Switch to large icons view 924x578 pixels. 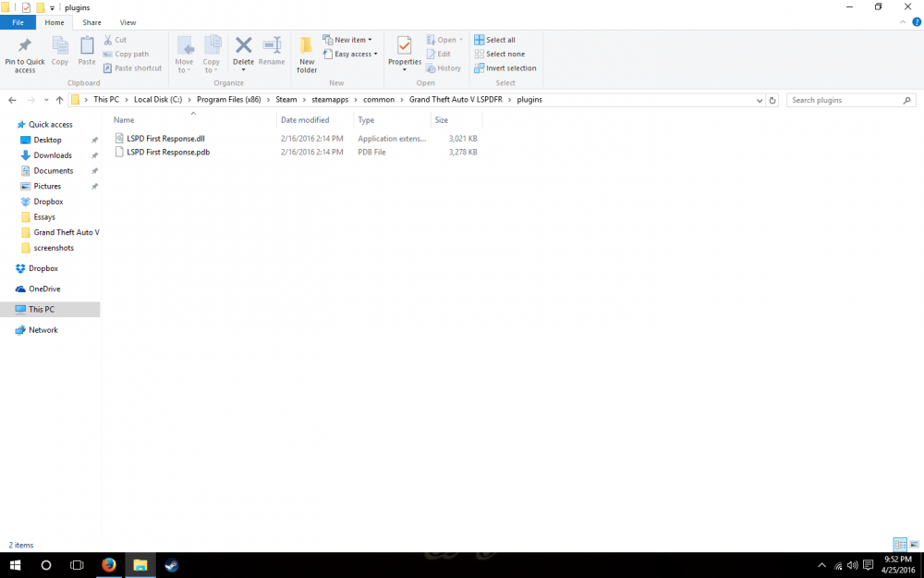pos(914,545)
